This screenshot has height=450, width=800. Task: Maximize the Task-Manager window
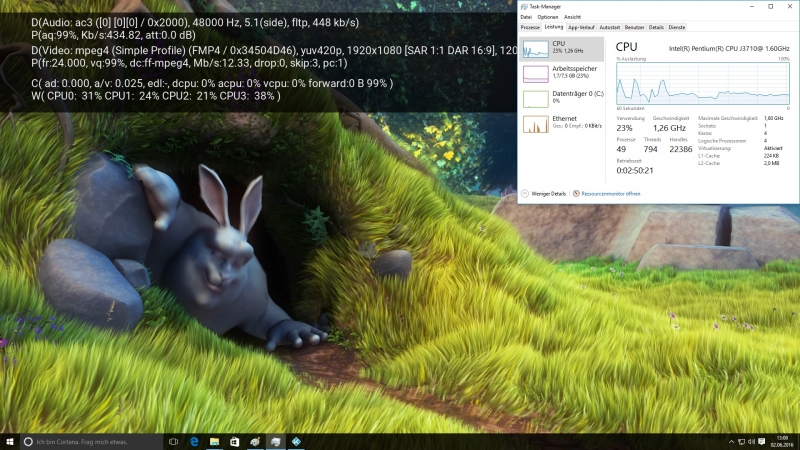click(x=770, y=7)
